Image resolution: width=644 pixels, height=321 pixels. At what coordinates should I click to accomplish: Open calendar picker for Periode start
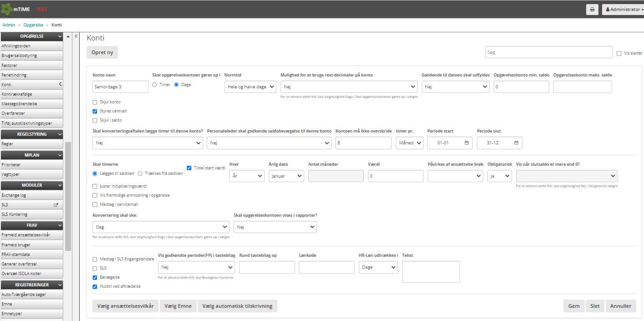(x=466, y=143)
